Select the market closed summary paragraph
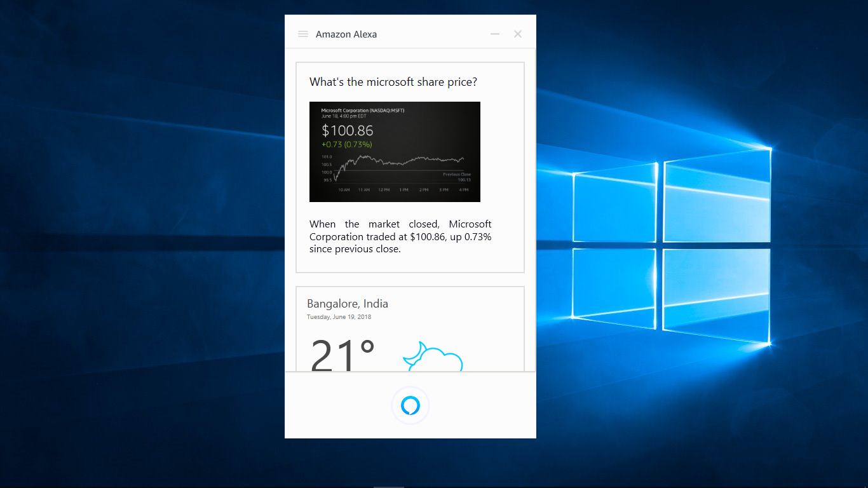The width and height of the screenshot is (868, 488). (x=400, y=236)
